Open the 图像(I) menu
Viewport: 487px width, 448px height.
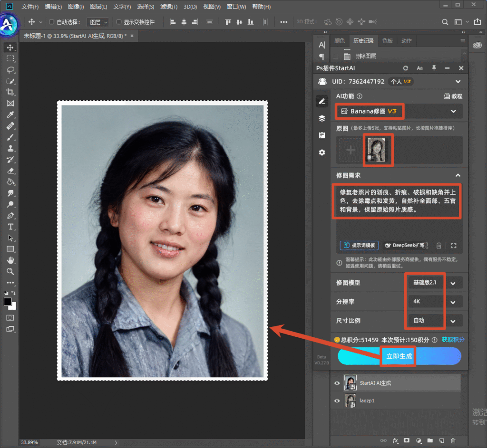pos(76,7)
